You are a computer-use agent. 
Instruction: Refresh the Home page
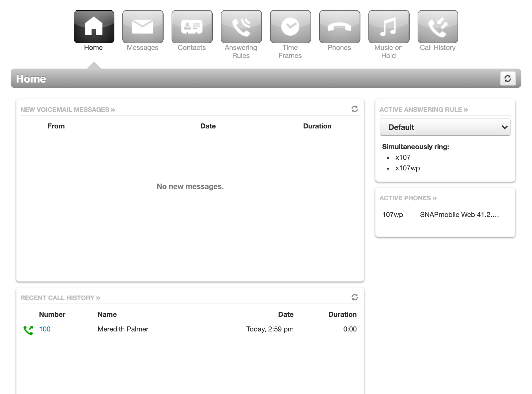click(508, 79)
